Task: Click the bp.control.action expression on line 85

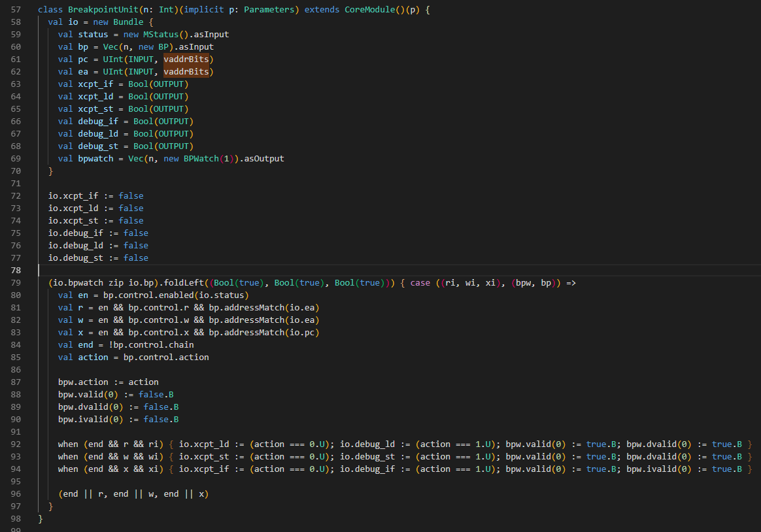Action: point(167,357)
